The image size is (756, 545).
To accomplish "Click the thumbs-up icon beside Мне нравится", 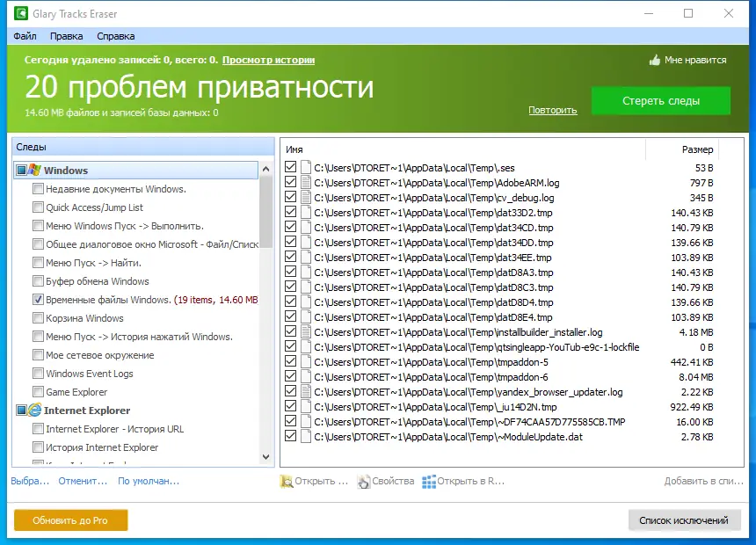I will click(654, 60).
